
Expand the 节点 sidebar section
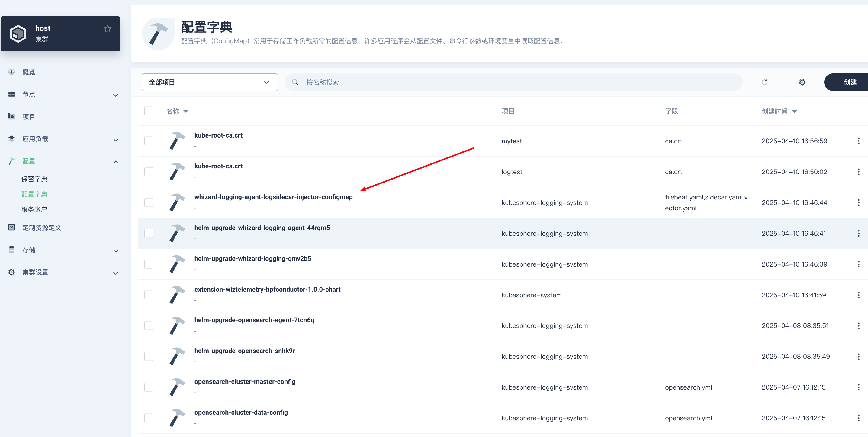[116, 95]
